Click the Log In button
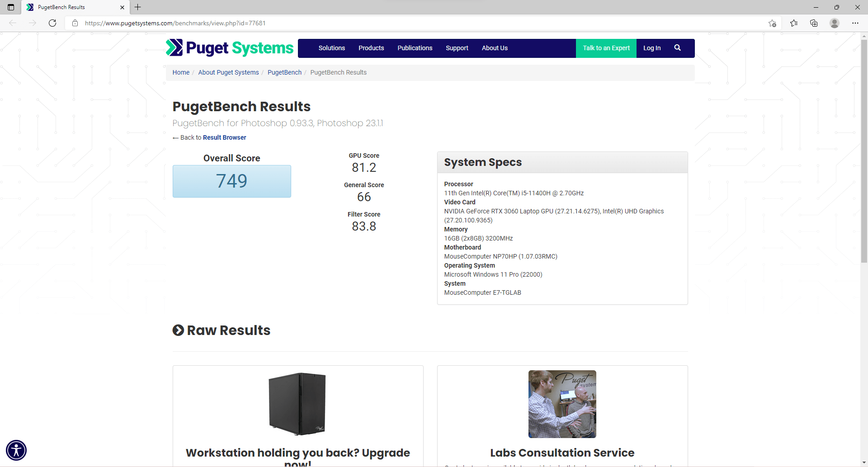 652,48
